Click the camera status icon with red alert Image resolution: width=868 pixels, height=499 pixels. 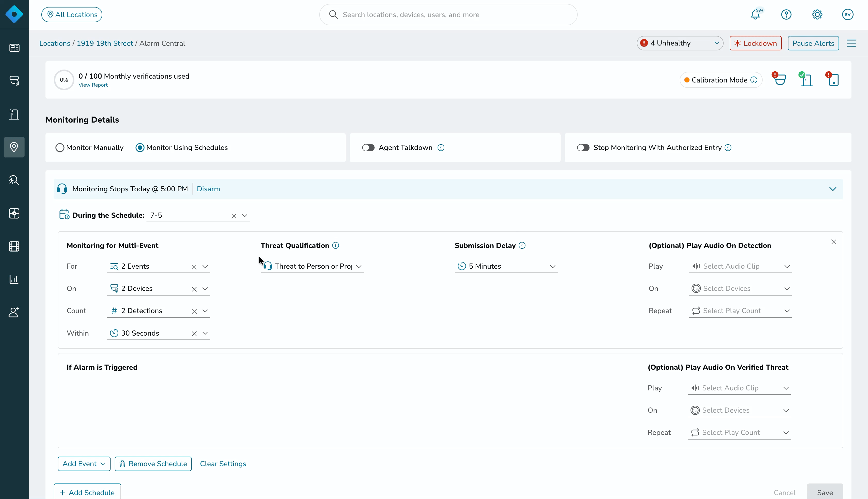coord(779,79)
